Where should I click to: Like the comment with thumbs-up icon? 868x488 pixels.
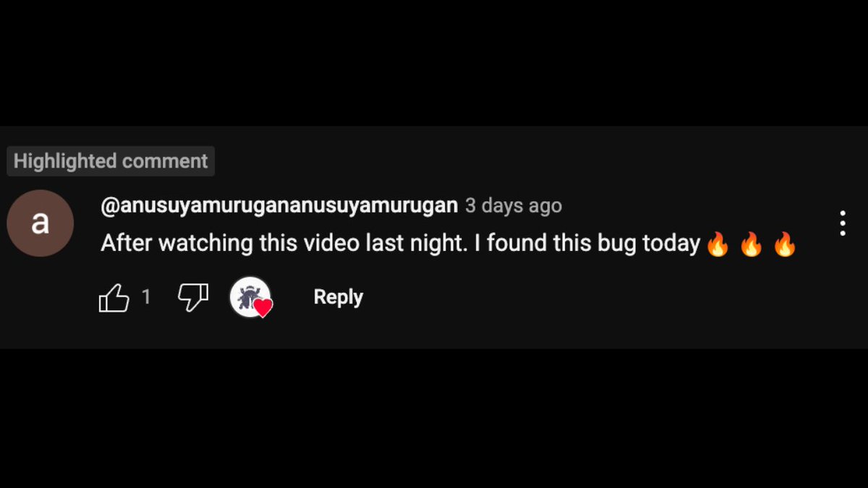114,297
